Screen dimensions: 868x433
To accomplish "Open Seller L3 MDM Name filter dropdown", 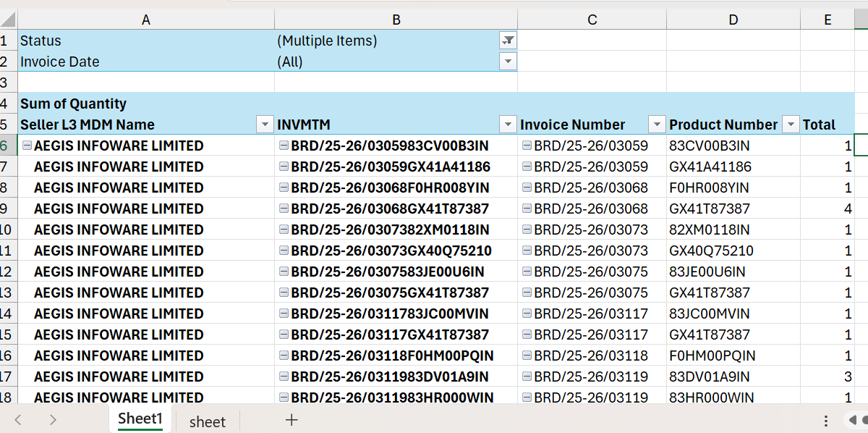I will click(x=265, y=125).
